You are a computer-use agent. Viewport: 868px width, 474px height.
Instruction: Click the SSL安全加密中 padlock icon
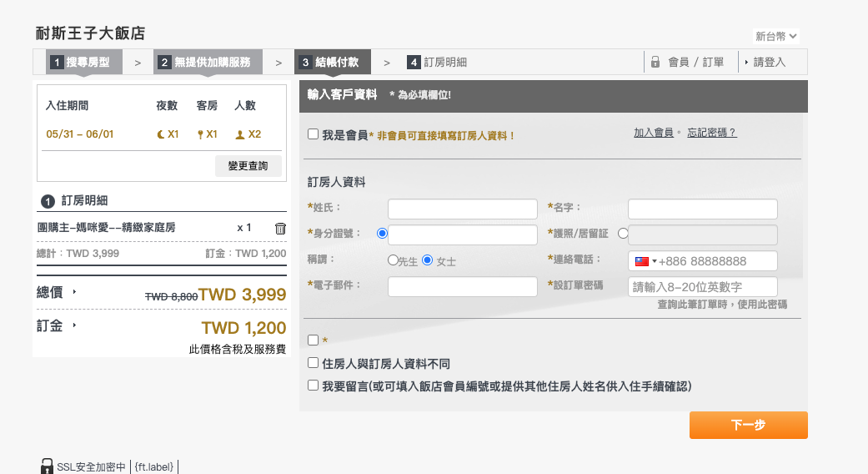[x=47, y=466]
